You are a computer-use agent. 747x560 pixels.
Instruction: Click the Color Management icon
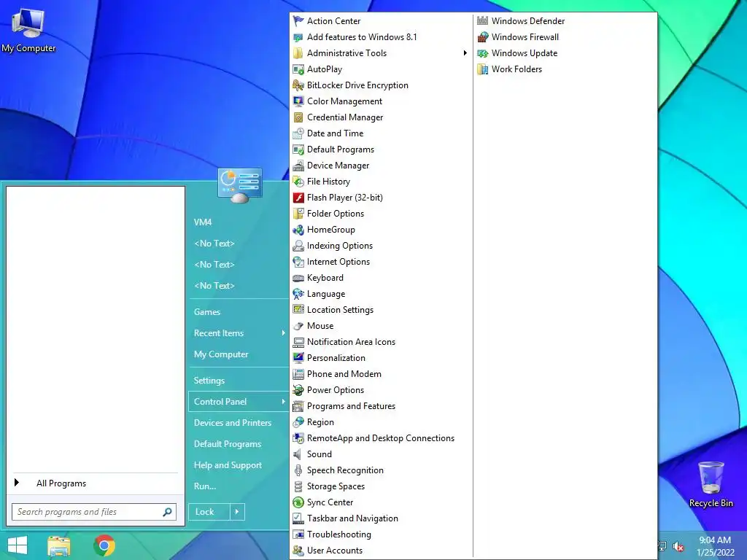tap(298, 101)
